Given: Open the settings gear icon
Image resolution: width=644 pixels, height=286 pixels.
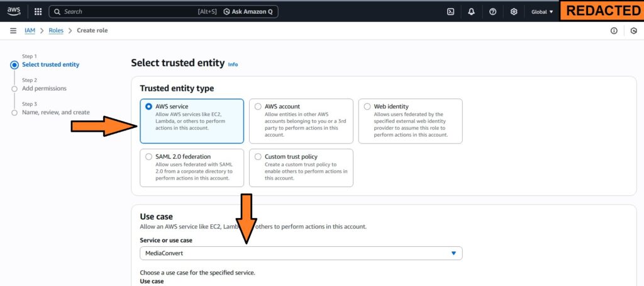Looking at the screenshot, I should click(x=514, y=11).
